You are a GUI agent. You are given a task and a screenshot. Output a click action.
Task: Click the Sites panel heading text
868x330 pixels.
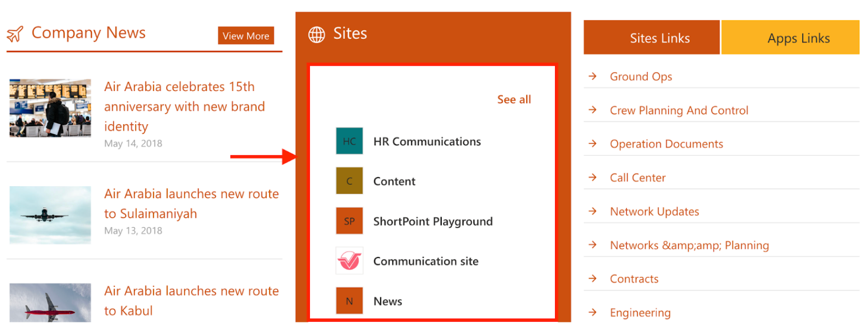coord(350,34)
